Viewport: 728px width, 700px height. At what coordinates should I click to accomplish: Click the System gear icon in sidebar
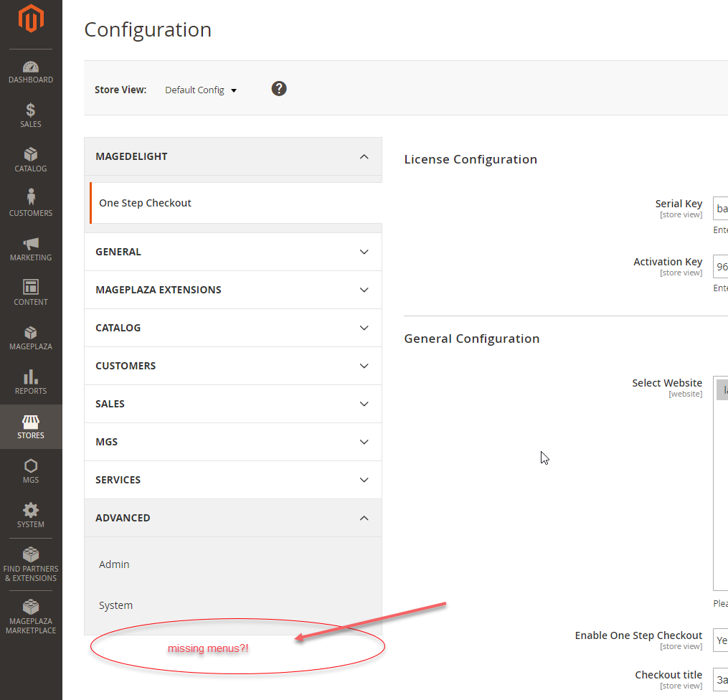coord(31,515)
